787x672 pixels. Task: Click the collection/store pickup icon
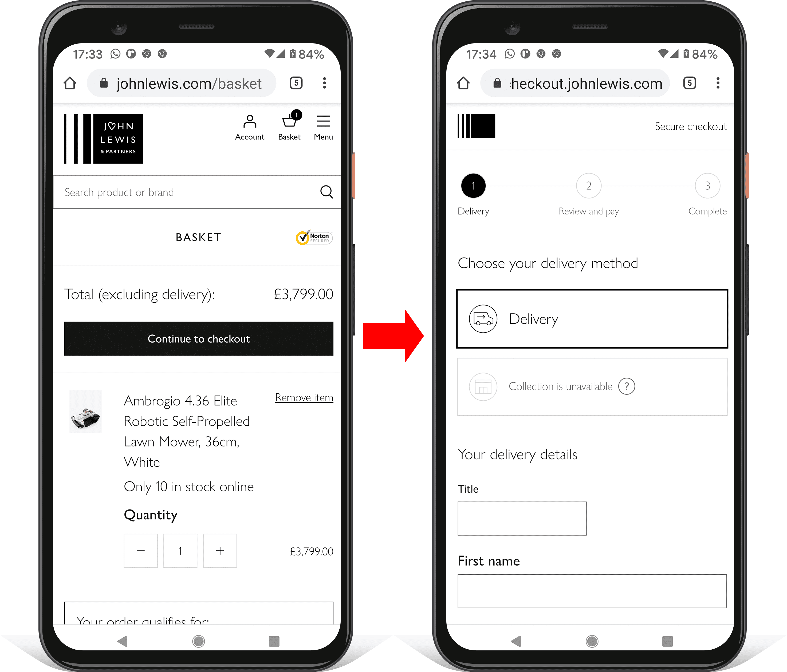tap(482, 386)
